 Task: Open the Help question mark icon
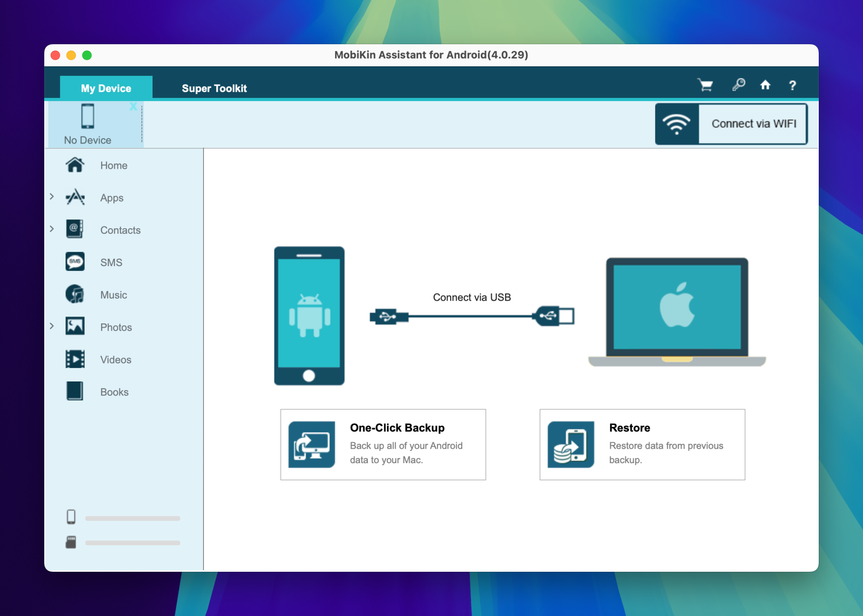pos(793,85)
